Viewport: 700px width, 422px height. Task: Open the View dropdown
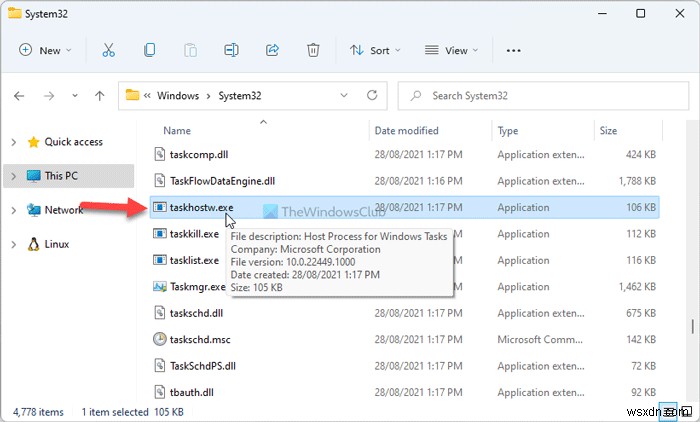pyautogui.click(x=451, y=50)
